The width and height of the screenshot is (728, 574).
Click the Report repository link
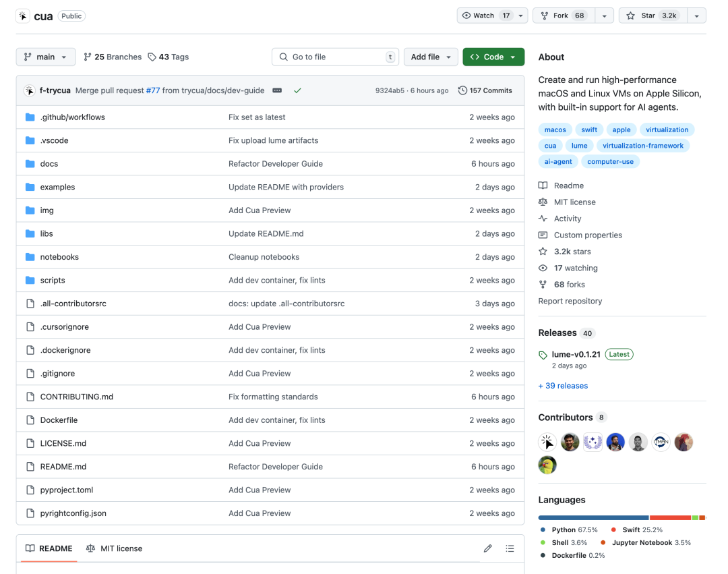click(570, 301)
